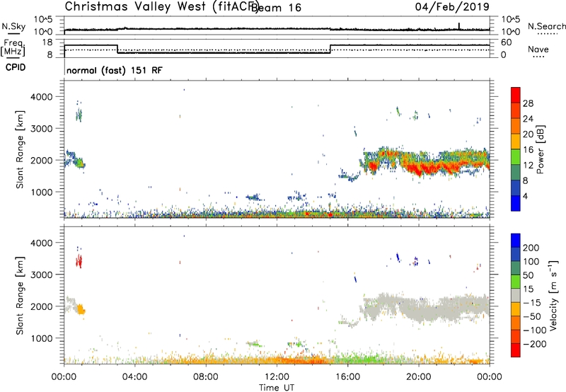This screenshot has height=392, width=566.
Task: Click the '16' power color bar value
Action: coord(528,150)
